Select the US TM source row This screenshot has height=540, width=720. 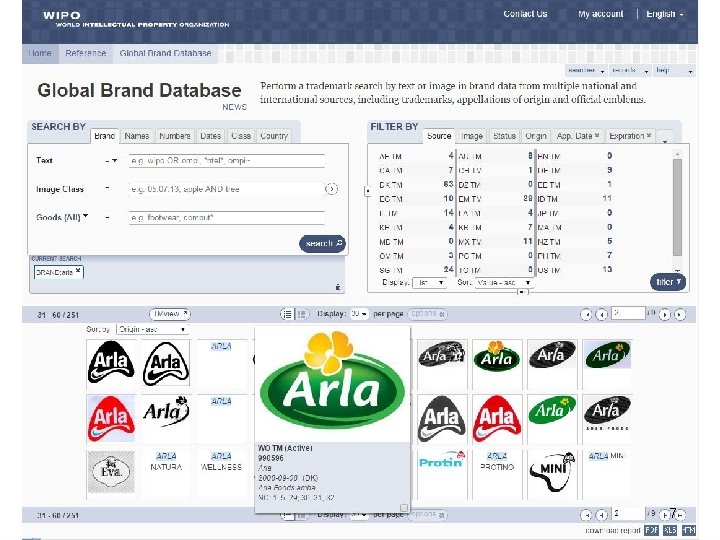point(575,270)
